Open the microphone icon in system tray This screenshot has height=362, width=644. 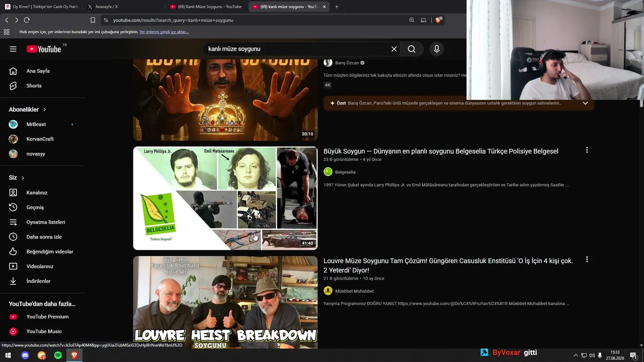[x=600, y=355]
